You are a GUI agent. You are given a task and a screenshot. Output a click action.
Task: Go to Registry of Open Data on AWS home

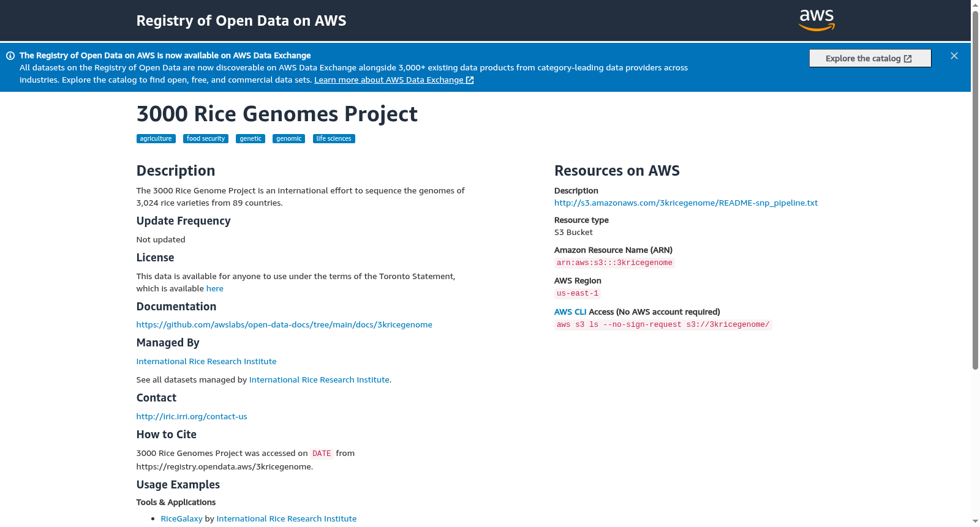coord(241,21)
